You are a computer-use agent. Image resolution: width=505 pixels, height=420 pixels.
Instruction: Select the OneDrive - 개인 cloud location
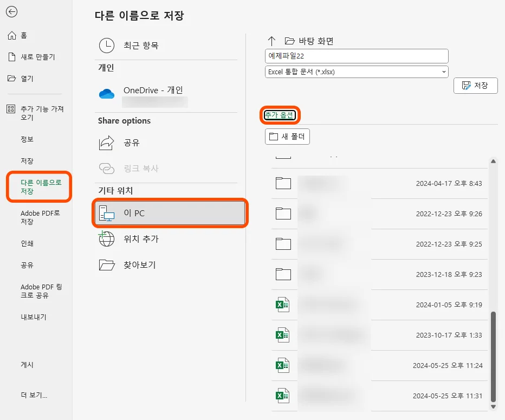pos(153,91)
